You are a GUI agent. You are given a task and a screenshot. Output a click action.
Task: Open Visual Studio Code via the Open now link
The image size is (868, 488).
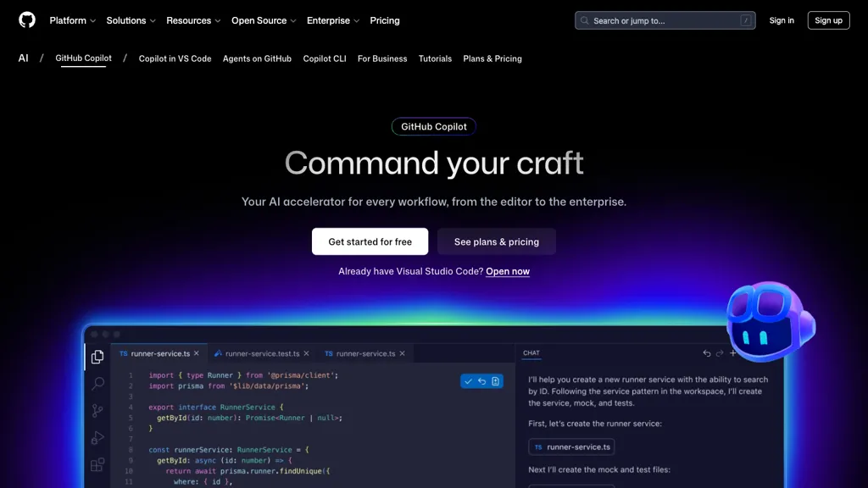coord(508,271)
